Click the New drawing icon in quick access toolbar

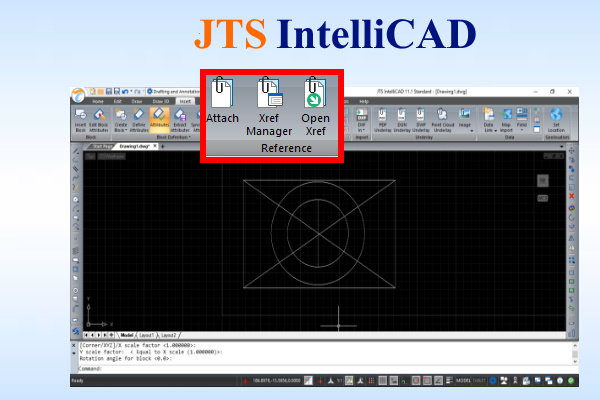coord(92,91)
